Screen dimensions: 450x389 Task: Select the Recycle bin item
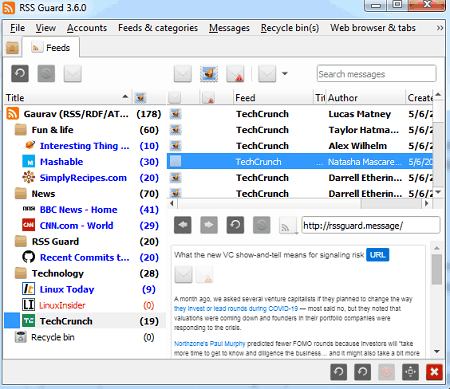click(x=85, y=338)
